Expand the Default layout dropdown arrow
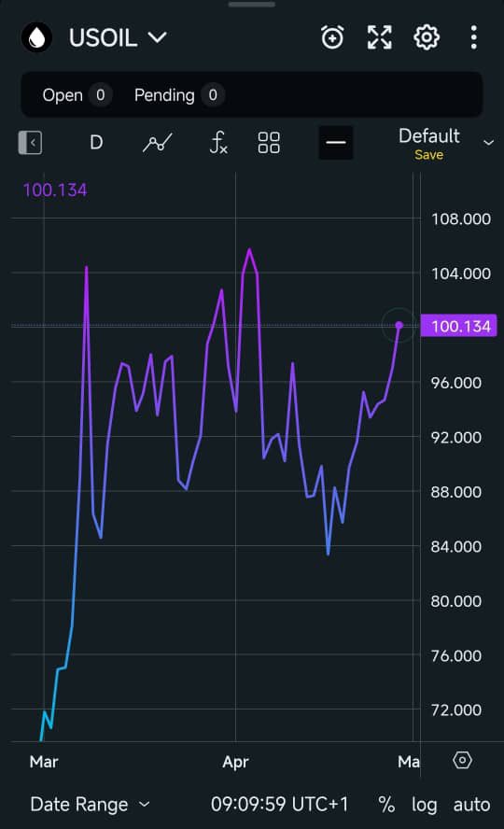 489,143
